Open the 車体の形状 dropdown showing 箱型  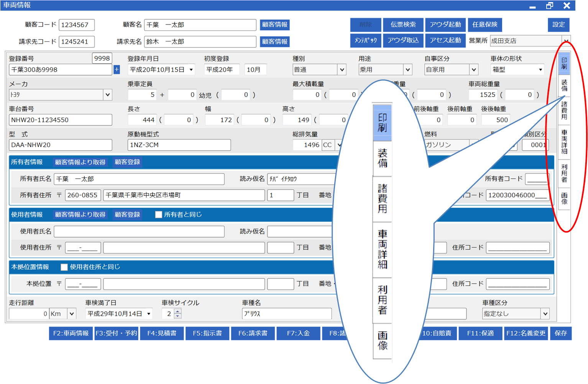540,70
